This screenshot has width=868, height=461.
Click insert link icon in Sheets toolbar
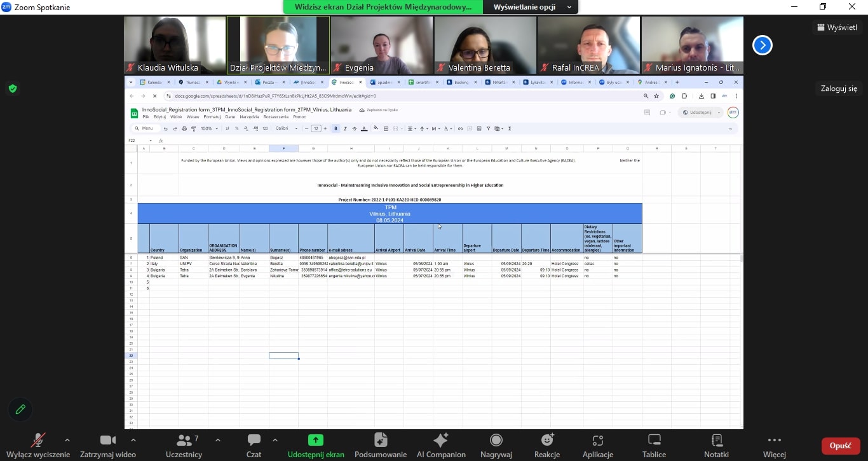[460, 128]
